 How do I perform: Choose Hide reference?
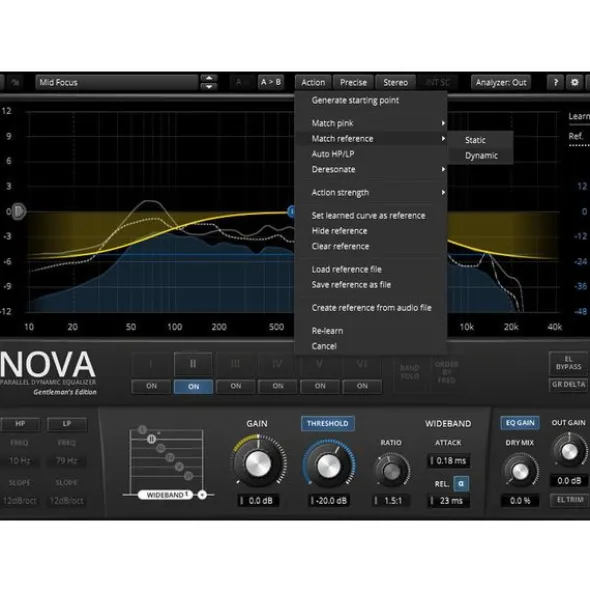371,231
